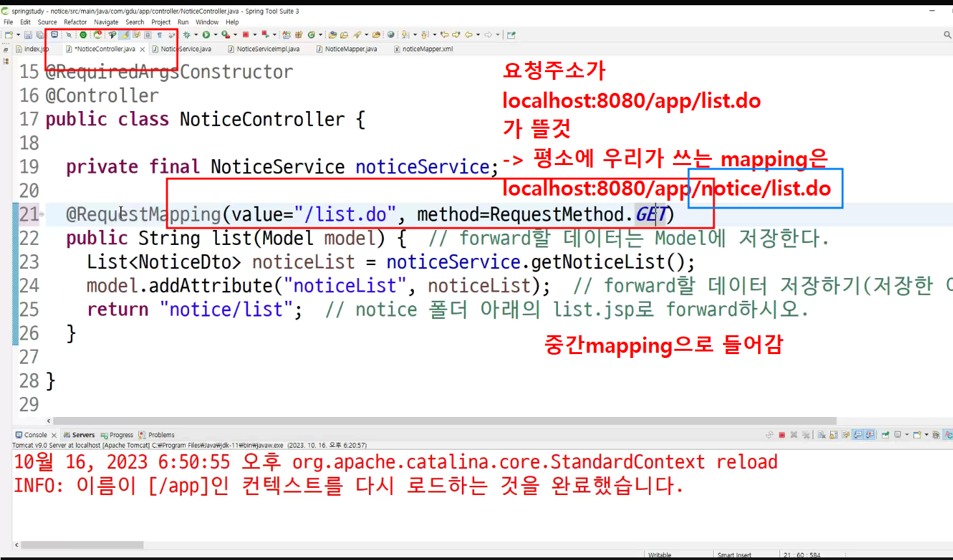Viewport: 953px width, 560px height.
Task: Click the Display Selected Console monitor icon
Action: (x=898, y=435)
